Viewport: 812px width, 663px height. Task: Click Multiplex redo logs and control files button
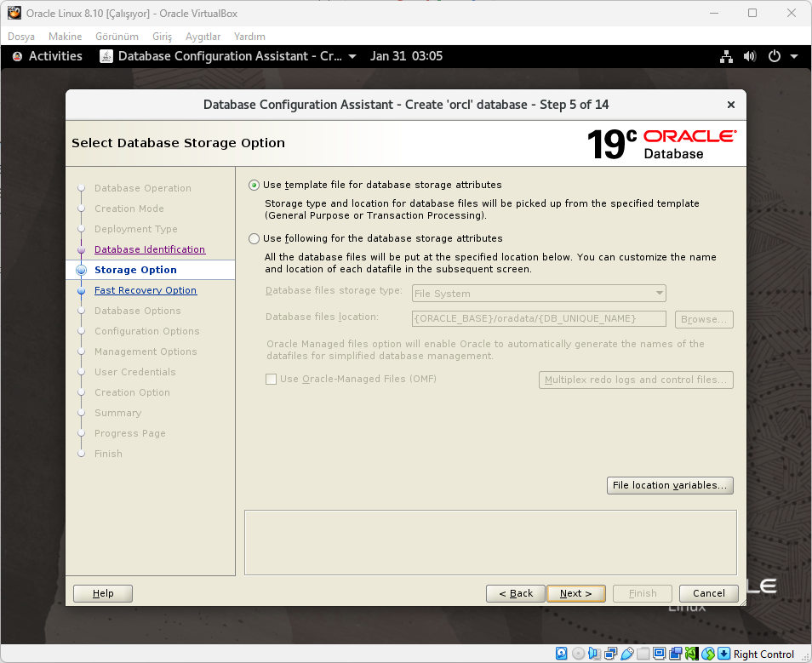636,380
